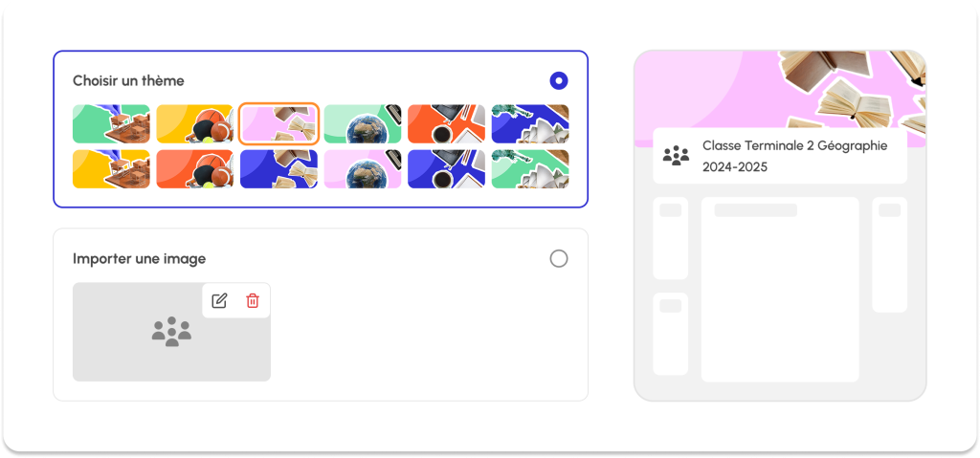This screenshot has height=458, width=980.
Task: Choose the blue Sydney Opera House theme
Action: 530,123
